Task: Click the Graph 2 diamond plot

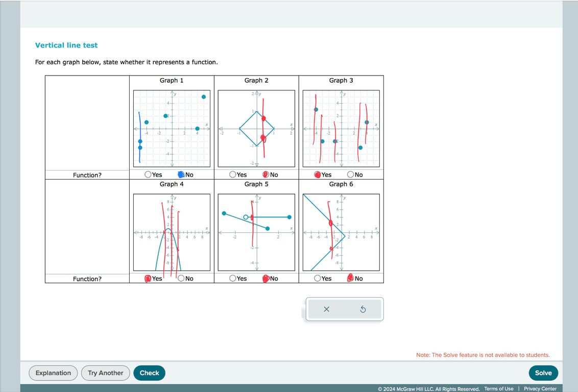Action: click(256, 129)
